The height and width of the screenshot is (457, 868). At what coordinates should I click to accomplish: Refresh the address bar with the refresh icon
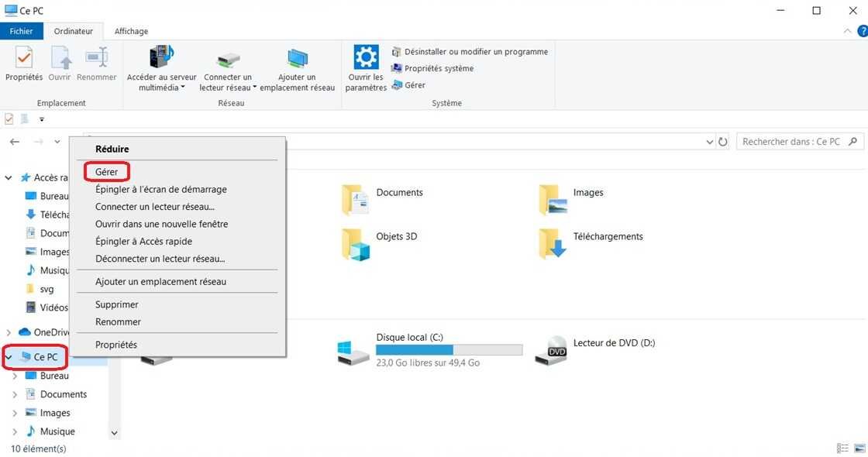722,142
